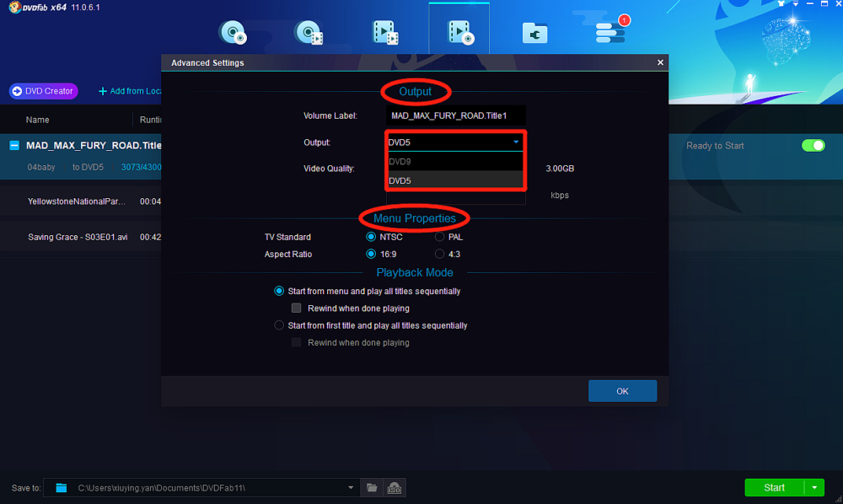This screenshot has width=843, height=504.
Task: Click the 04baby profile label
Action: click(41, 167)
